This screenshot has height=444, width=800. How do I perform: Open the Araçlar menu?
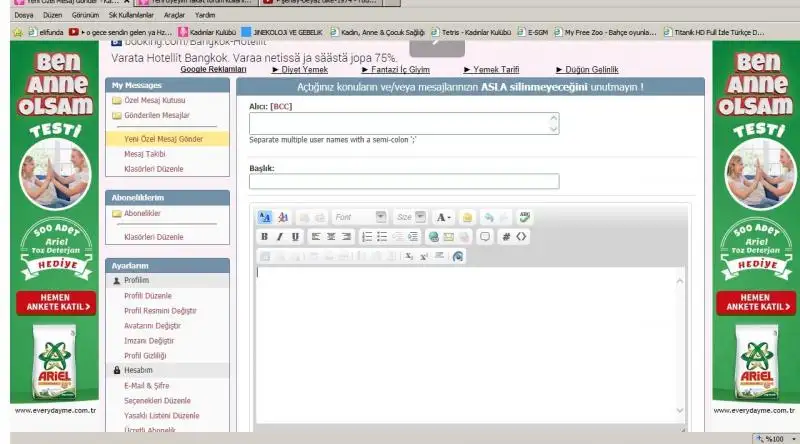(x=176, y=16)
